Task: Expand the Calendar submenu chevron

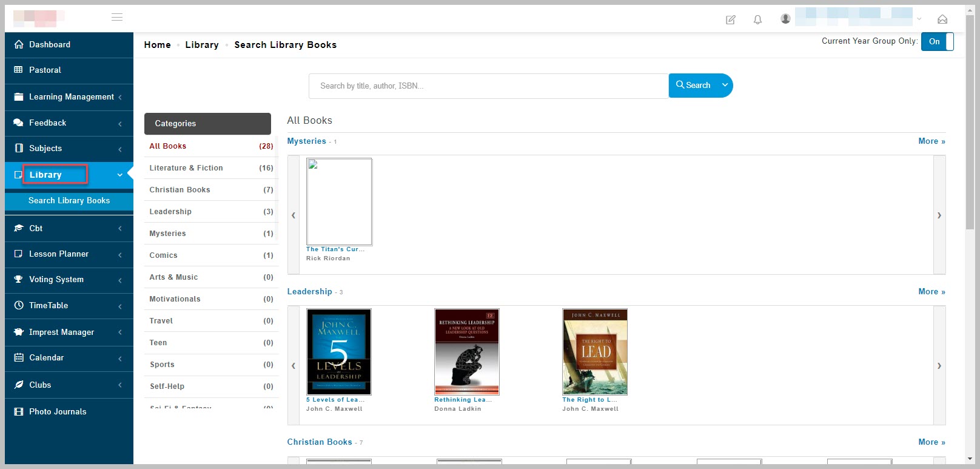Action: [x=120, y=358]
